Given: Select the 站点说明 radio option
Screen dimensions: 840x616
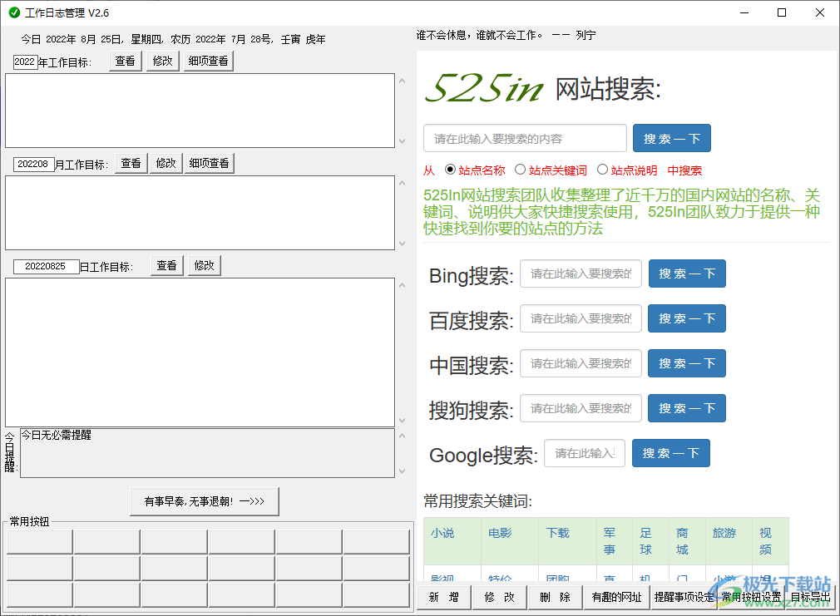Looking at the screenshot, I should coord(603,170).
